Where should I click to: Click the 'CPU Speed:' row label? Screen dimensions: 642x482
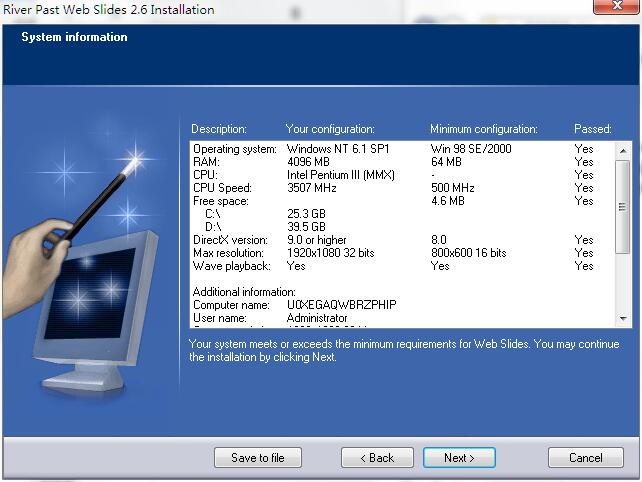[222, 188]
